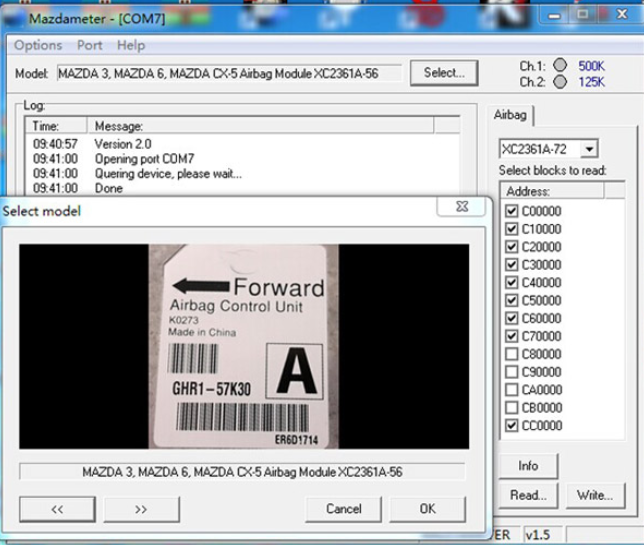Go to previous model with << button
This screenshot has height=545, width=644.
(x=57, y=509)
